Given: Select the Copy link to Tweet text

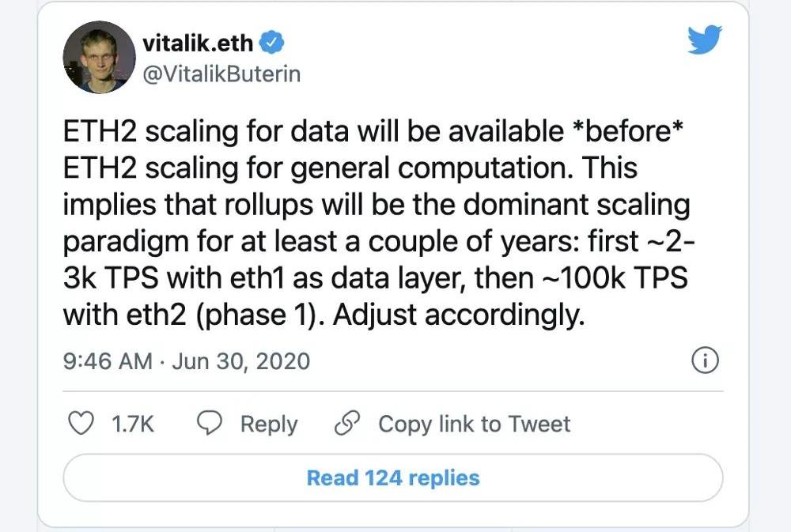Looking at the screenshot, I should (474, 424).
